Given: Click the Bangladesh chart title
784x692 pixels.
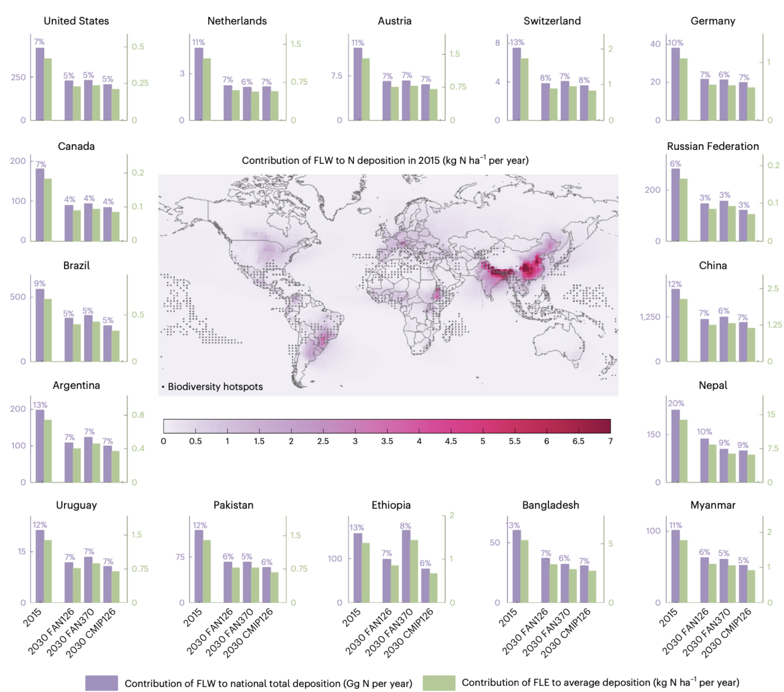Looking at the screenshot, I should (x=550, y=505).
